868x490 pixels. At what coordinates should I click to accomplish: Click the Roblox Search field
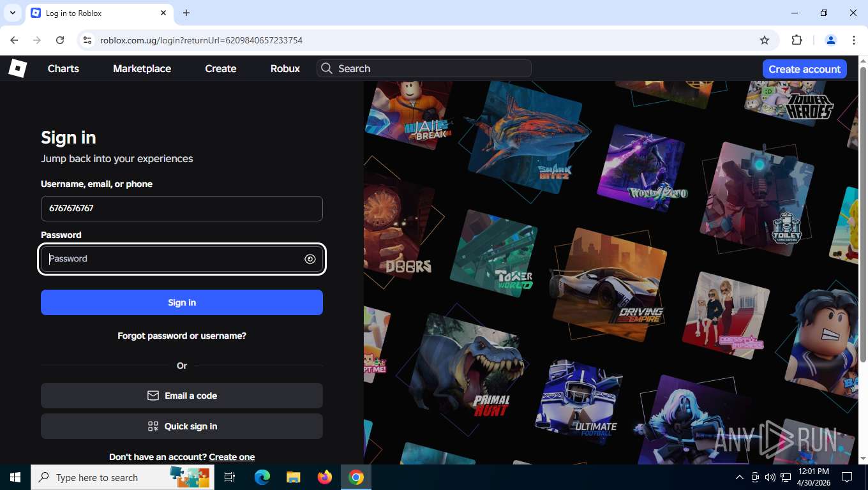(x=424, y=68)
